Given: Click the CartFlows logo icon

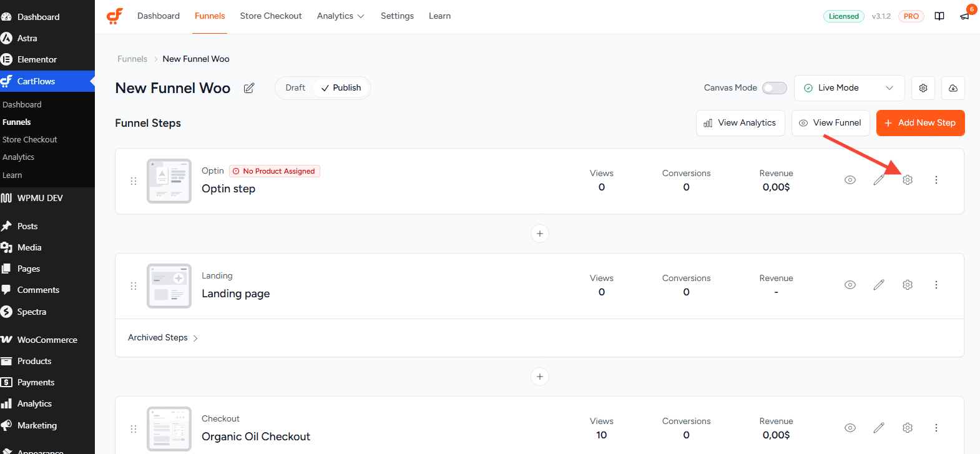Looking at the screenshot, I should [x=115, y=16].
